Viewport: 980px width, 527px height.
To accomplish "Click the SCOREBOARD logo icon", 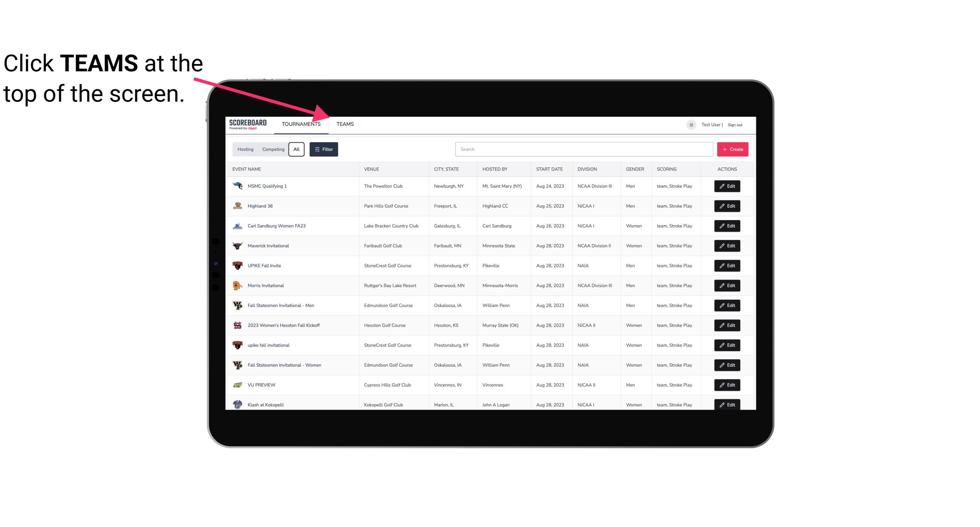I will tap(248, 125).
